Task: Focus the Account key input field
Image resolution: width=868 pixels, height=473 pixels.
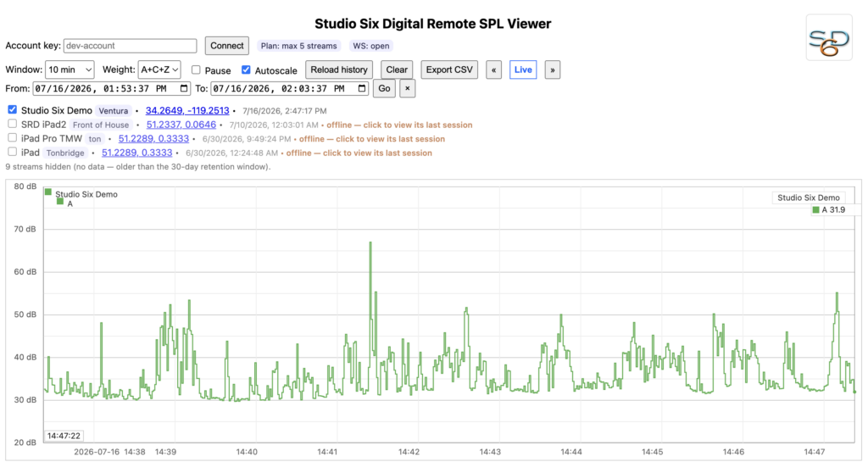Action: 130,46
